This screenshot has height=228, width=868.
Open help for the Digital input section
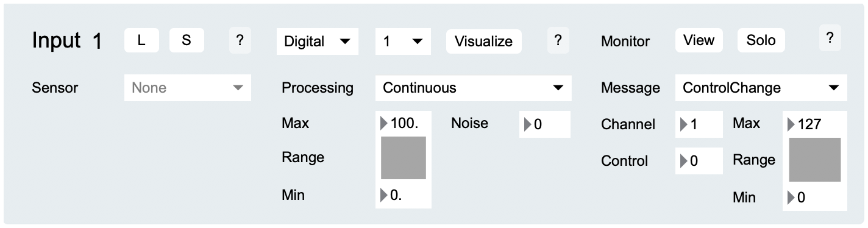(558, 40)
